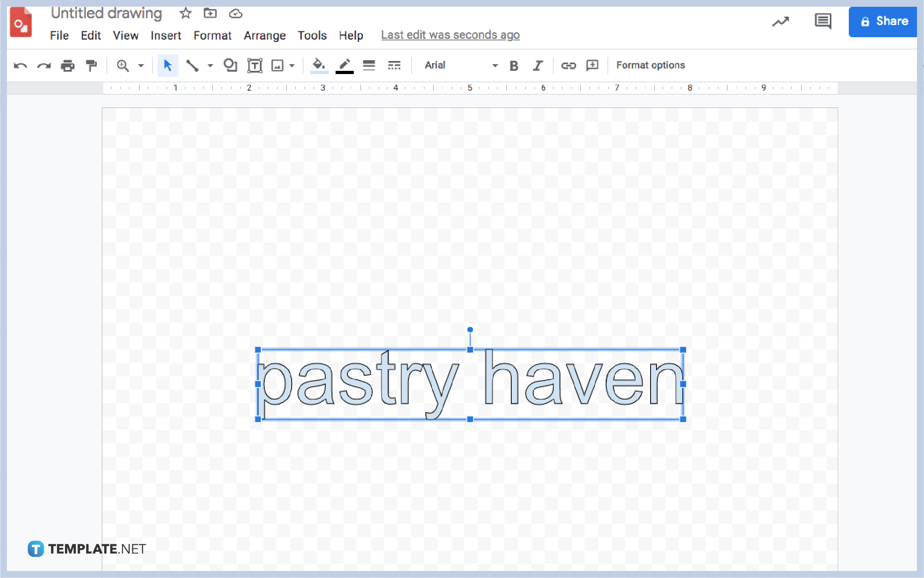Select the Shape tool
924x578 pixels.
click(230, 65)
